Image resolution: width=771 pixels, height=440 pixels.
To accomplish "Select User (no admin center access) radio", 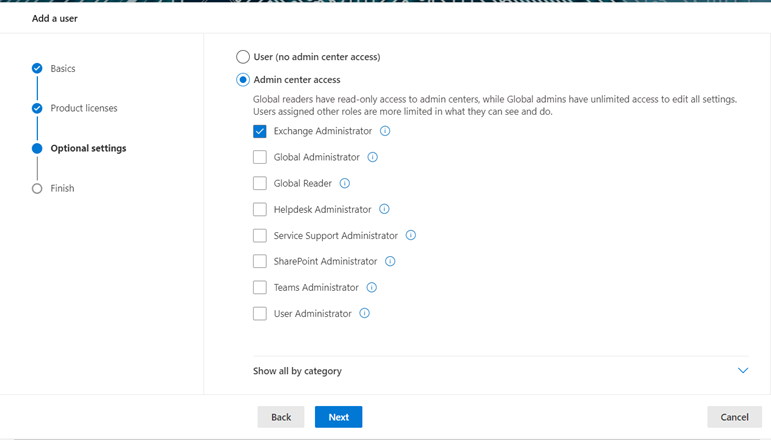I will pyautogui.click(x=243, y=57).
